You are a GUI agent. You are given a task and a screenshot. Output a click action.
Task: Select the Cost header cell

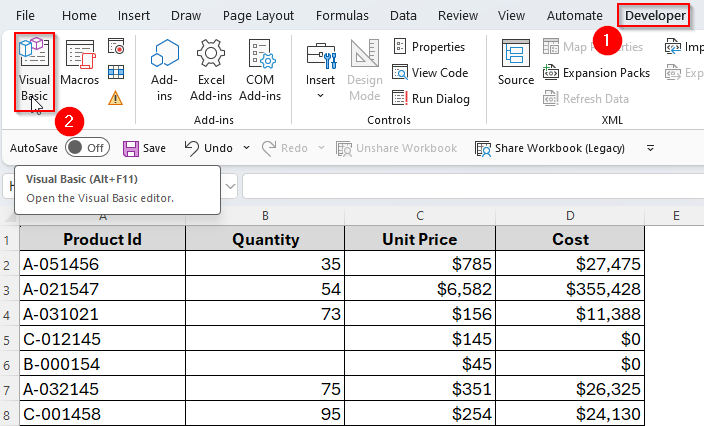(x=570, y=239)
